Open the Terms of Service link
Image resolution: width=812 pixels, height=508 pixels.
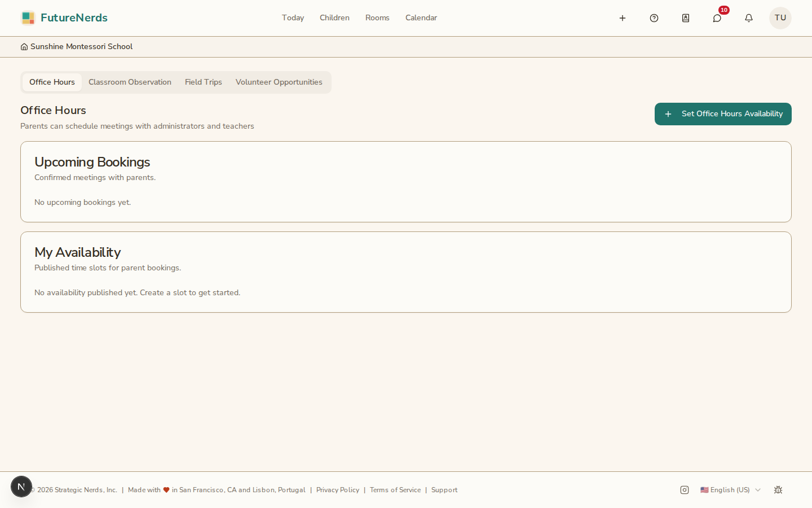pyautogui.click(x=395, y=490)
